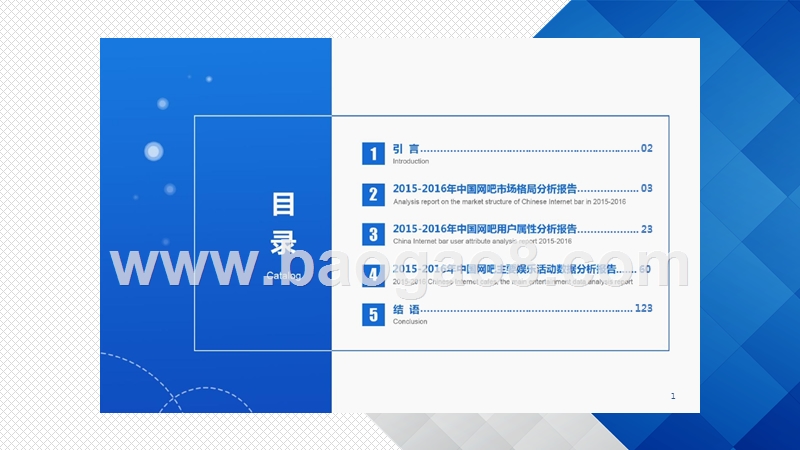The width and height of the screenshot is (800, 450).
Task: Select the '引 言' heading
Action: tap(406, 148)
